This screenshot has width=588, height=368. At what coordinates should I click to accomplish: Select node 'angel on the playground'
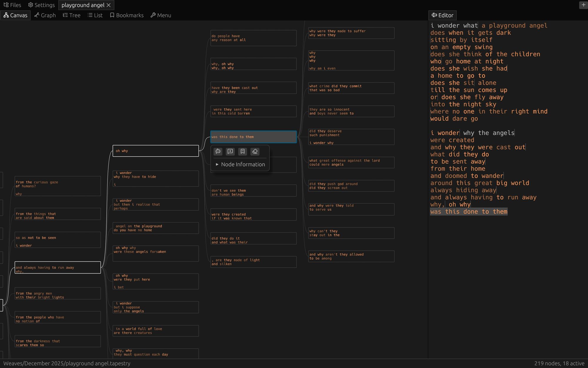pos(156,228)
